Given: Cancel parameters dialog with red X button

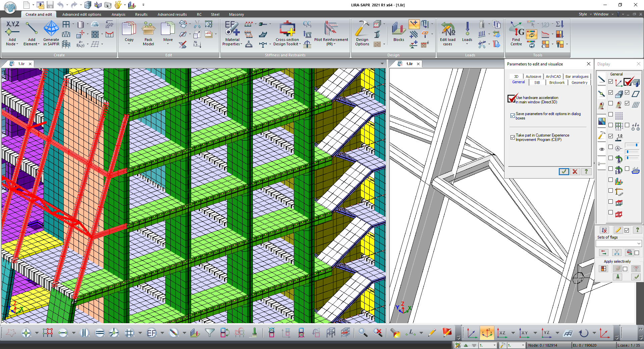Looking at the screenshot, I should [x=575, y=171].
